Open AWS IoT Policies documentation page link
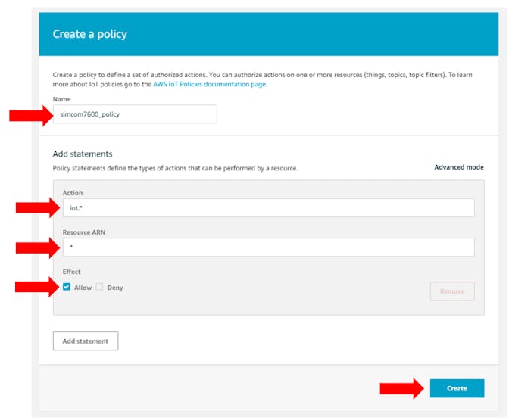The image size is (512, 420). tap(209, 84)
